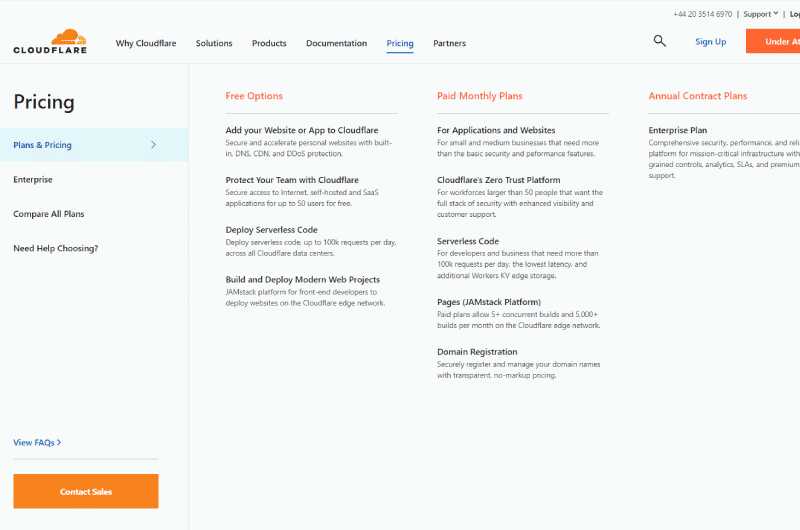Open the Documentation menu
The width and height of the screenshot is (800, 530).
click(336, 43)
